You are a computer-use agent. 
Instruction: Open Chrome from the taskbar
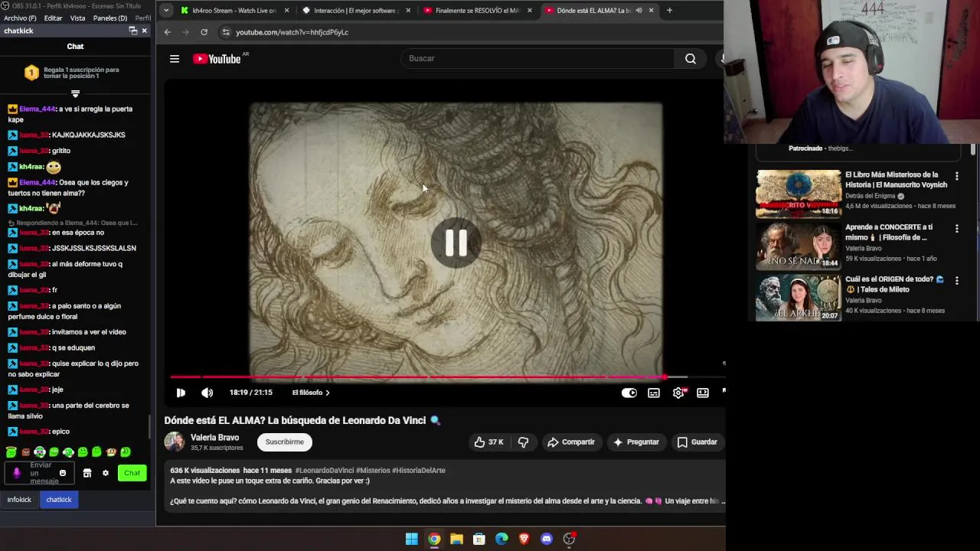[434, 539]
